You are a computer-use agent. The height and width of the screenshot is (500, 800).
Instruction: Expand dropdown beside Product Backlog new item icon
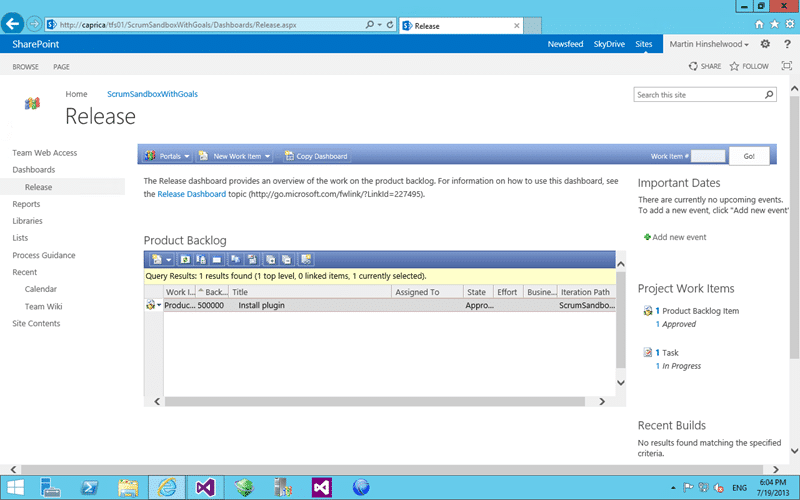click(169, 260)
